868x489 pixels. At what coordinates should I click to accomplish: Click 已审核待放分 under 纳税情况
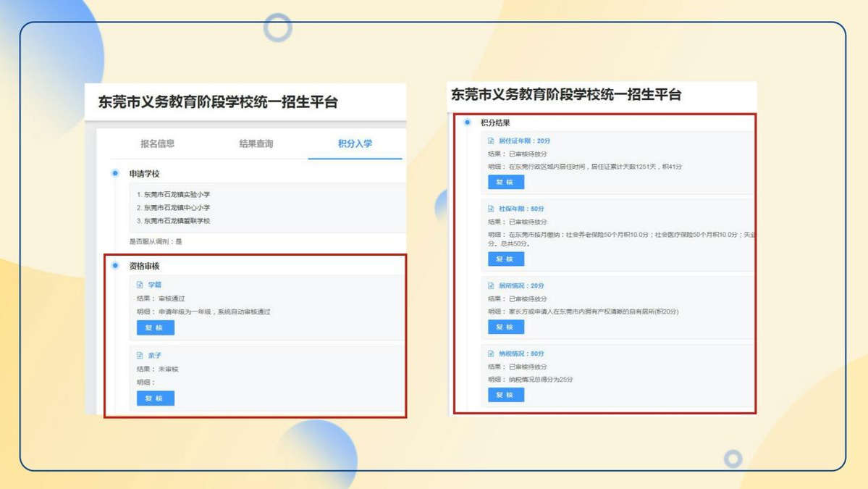pos(528,367)
